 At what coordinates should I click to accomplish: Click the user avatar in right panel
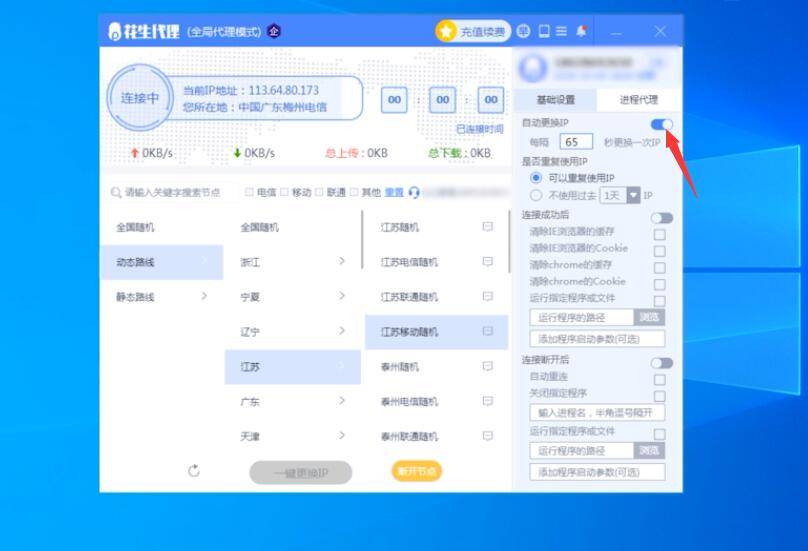(x=533, y=68)
